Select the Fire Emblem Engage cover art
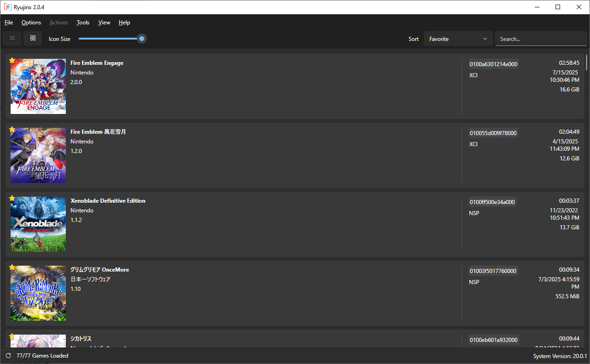The width and height of the screenshot is (590, 364). [x=38, y=86]
